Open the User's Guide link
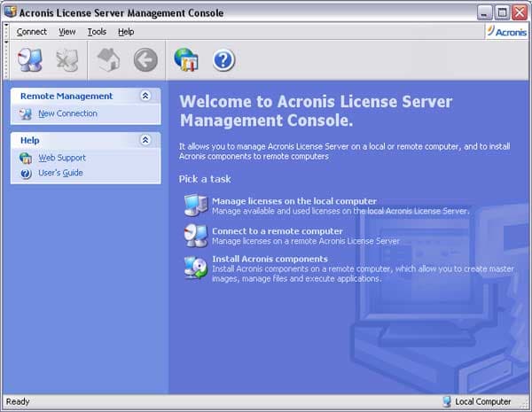 coord(60,173)
